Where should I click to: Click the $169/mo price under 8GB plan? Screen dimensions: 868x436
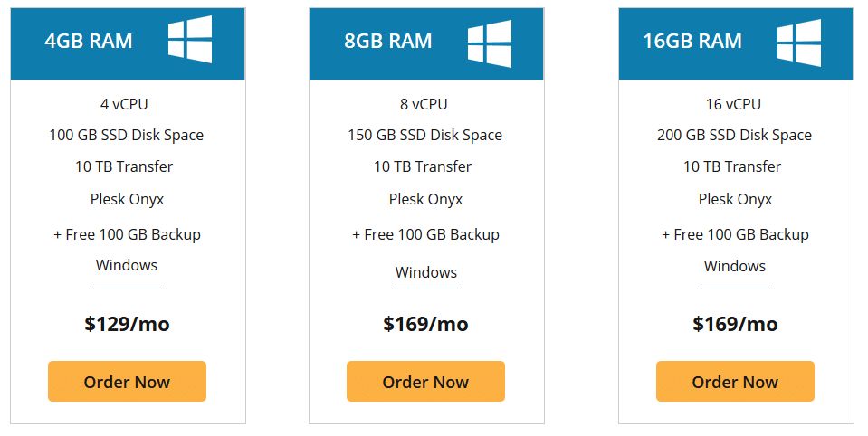425,324
